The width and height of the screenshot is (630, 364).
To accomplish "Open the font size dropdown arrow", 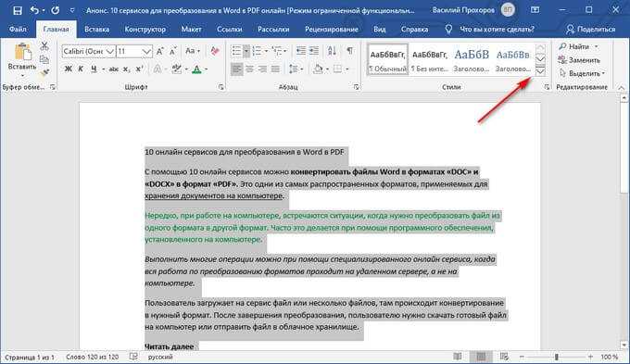I will coord(146,52).
